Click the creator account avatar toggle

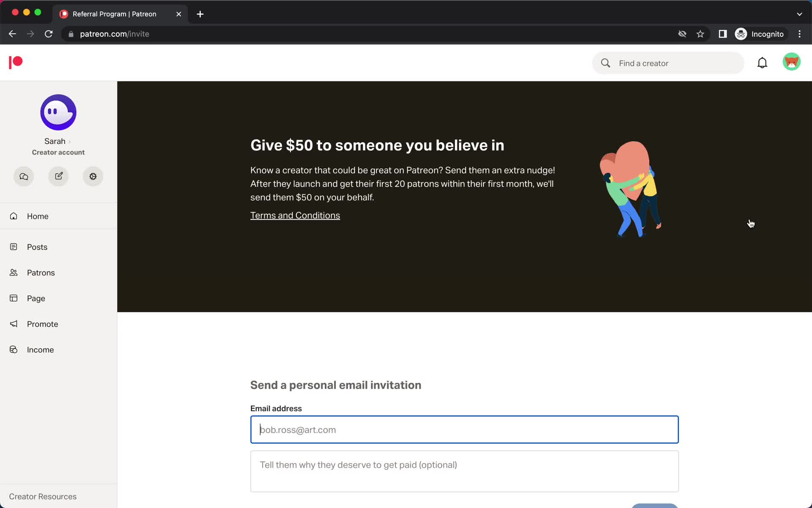[58, 112]
